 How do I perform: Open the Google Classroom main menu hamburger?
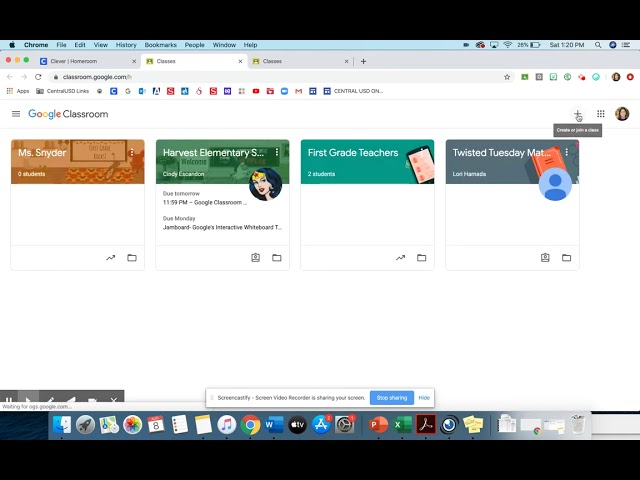tap(16, 114)
